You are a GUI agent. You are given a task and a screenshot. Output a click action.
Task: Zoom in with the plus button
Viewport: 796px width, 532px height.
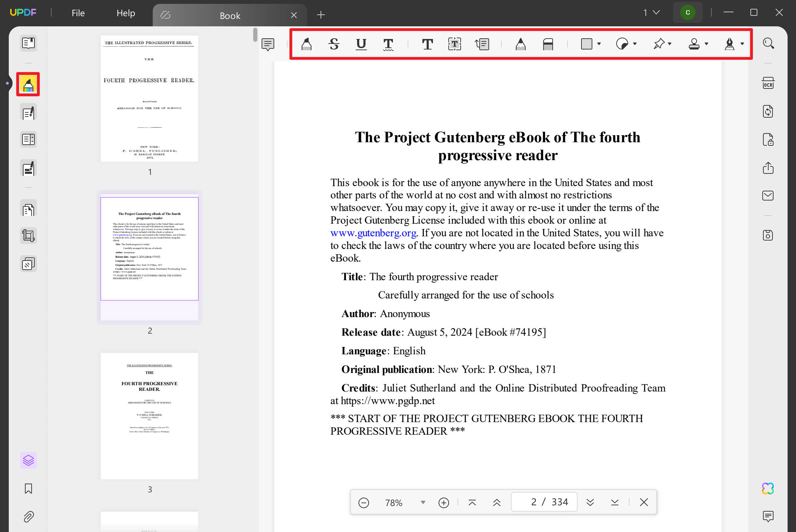[x=444, y=503]
